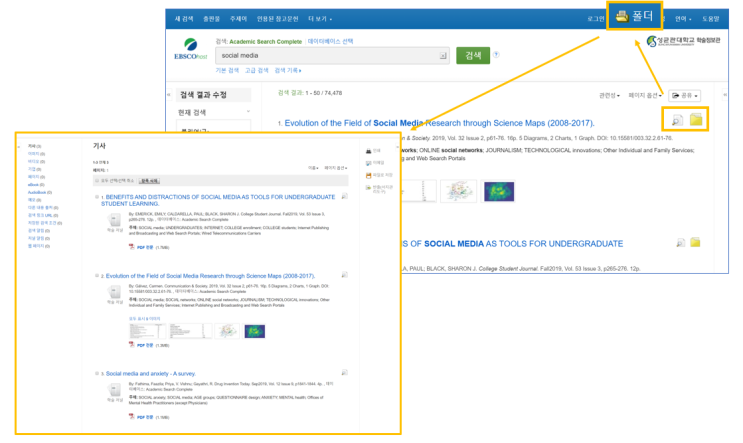Image resolution: width=743 pixels, height=443 pixels.
Task: Select eBook (0) in folder sidebar
Action: (36, 185)
